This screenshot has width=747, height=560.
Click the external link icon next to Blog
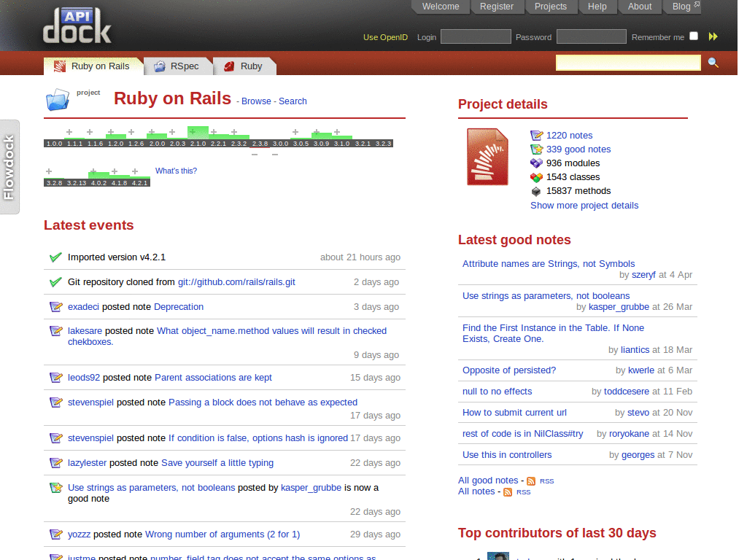point(697,4)
